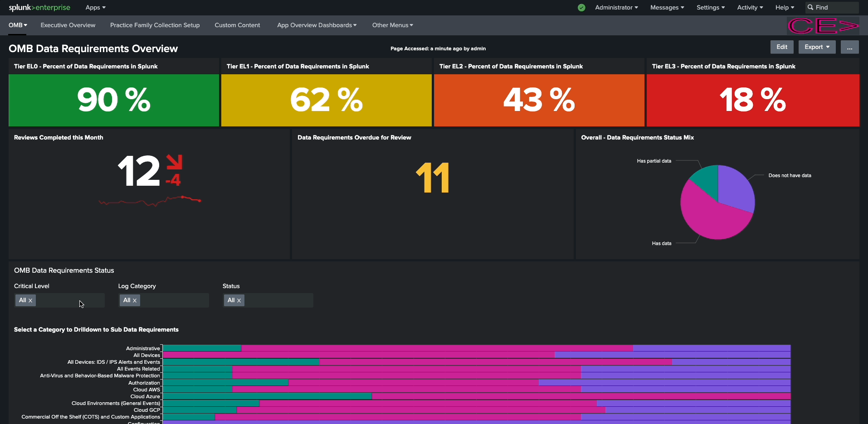868x424 pixels.
Task: Click the green Tier EL0 90% panel
Action: (x=114, y=100)
